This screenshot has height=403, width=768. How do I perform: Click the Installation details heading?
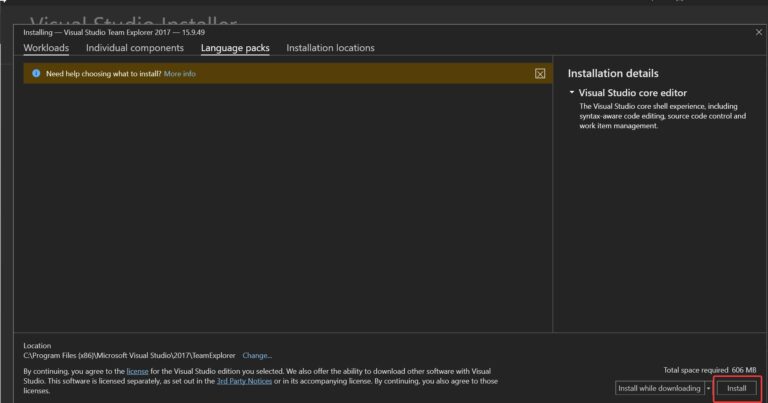tap(613, 74)
